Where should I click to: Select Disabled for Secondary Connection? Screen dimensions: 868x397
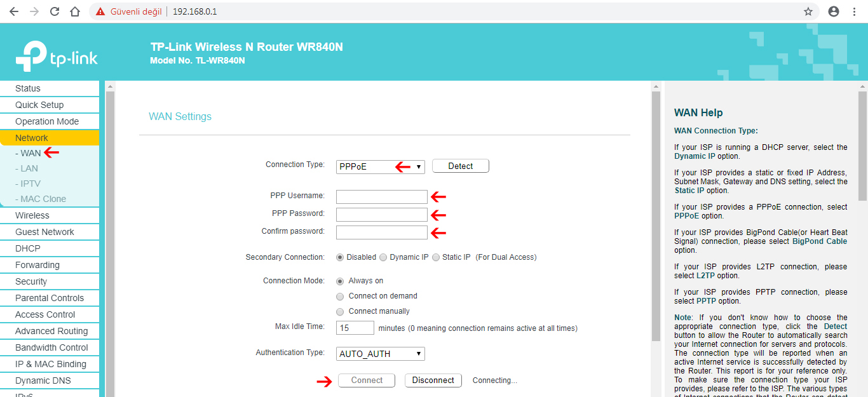pos(340,257)
